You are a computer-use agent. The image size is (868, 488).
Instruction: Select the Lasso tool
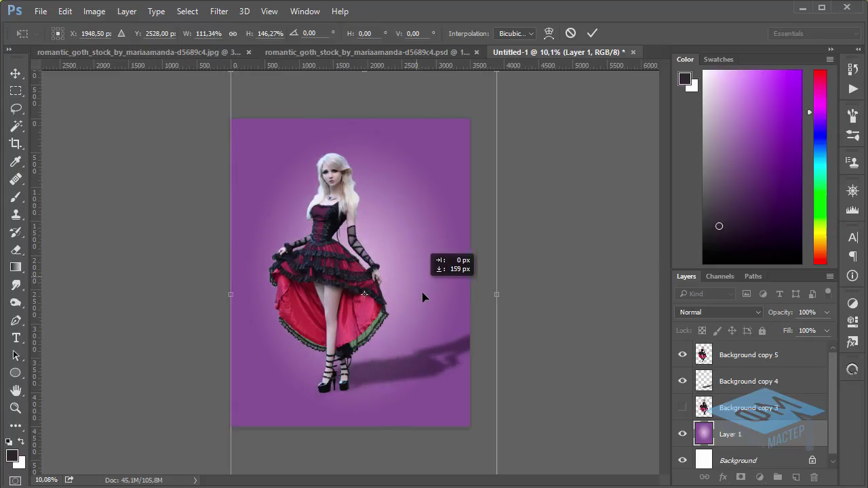[x=16, y=108]
